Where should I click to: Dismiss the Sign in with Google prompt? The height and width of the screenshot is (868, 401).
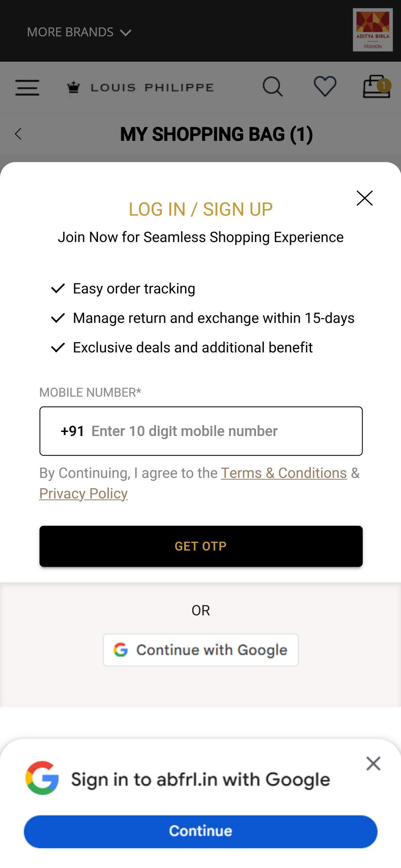click(x=373, y=763)
